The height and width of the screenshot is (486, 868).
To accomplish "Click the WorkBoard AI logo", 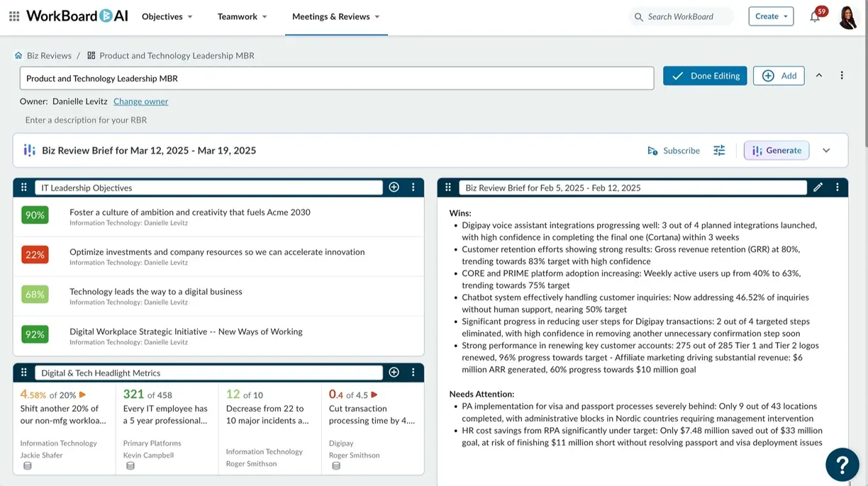I will click(77, 16).
